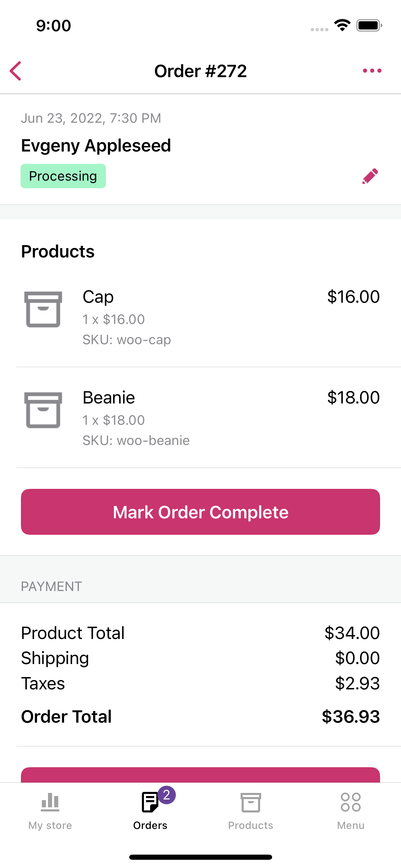Tap the battery indicator icon
401x868 pixels.
click(369, 25)
